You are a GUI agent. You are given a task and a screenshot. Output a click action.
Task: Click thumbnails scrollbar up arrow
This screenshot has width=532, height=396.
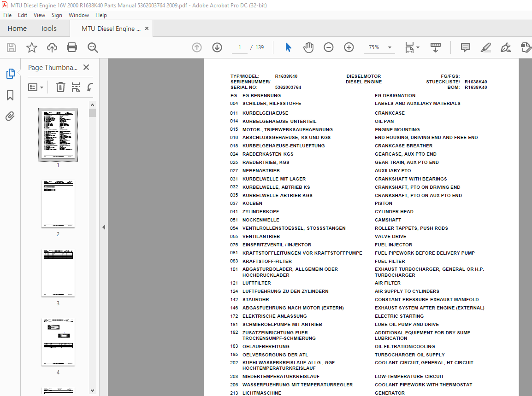click(x=92, y=105)
